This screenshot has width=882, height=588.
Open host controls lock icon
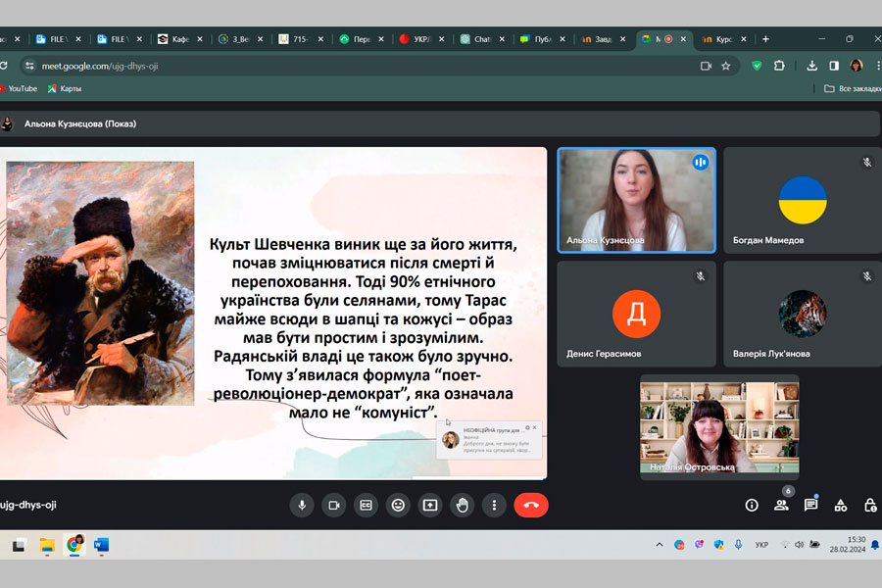click(869, 505)
